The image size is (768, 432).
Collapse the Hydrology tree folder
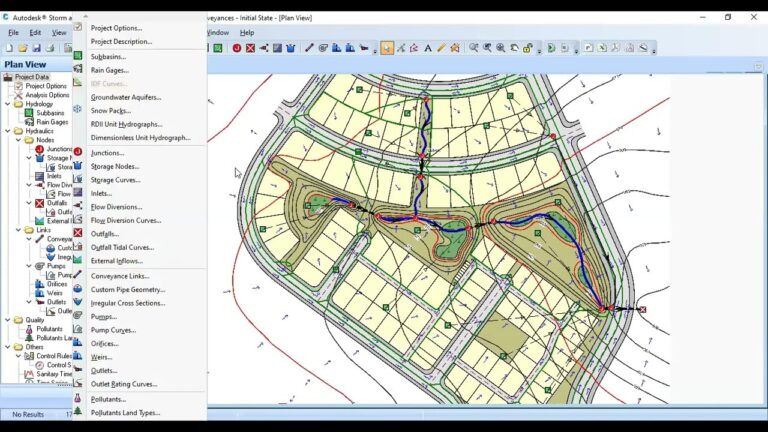8,104
